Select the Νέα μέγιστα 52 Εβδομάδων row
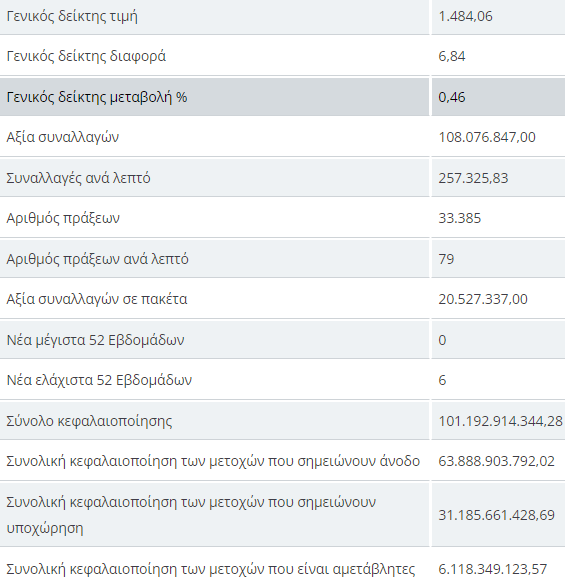The width and height of the screenshot is (565, 583). click(x=282, y=340)
